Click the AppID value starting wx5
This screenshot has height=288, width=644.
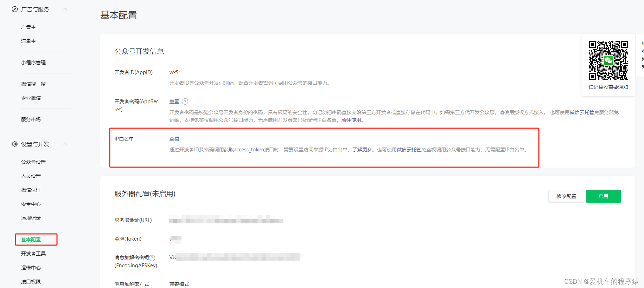tap(174, 72)
